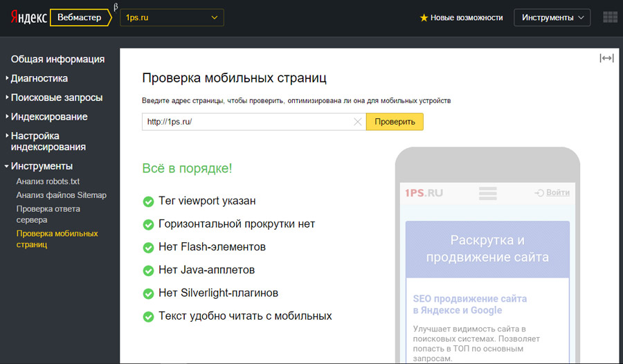Collapse the Инструменты sidebar section
Viewport: 623px width, 364px height.
point(42,166)
